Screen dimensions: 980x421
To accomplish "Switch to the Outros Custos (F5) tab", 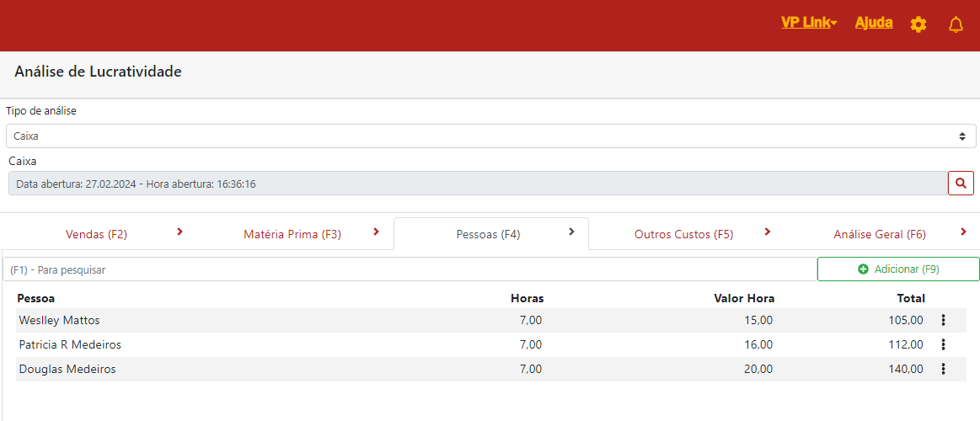I will point(683,234).
